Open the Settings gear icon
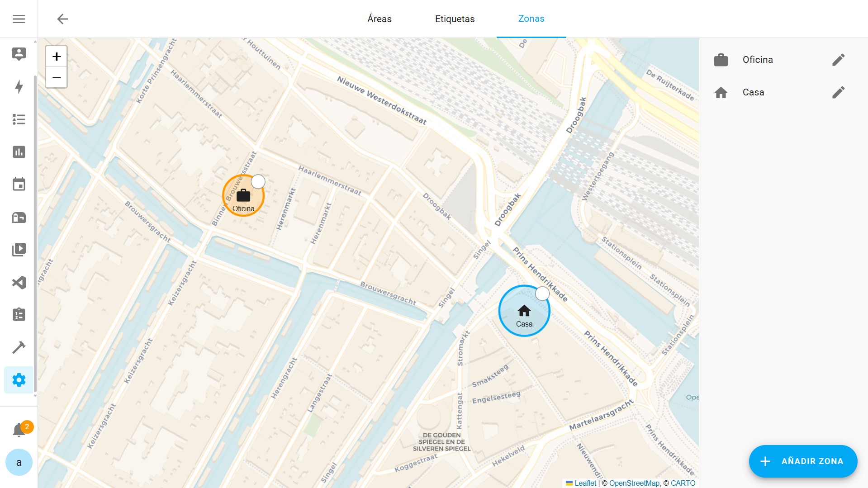Image resolution: width=868 pixels, height=488 pixels. tap(19, 380)
